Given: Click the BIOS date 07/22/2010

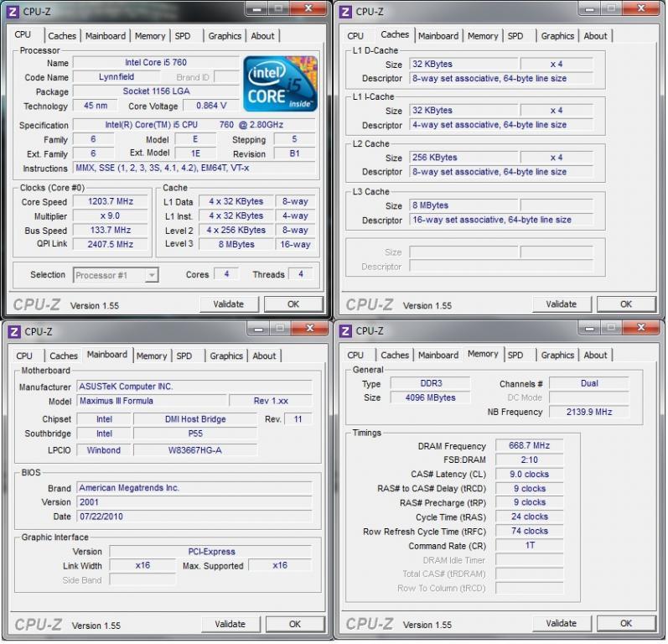Looking at the screenshot, I should pyautogui.click(x=194, y=517).
